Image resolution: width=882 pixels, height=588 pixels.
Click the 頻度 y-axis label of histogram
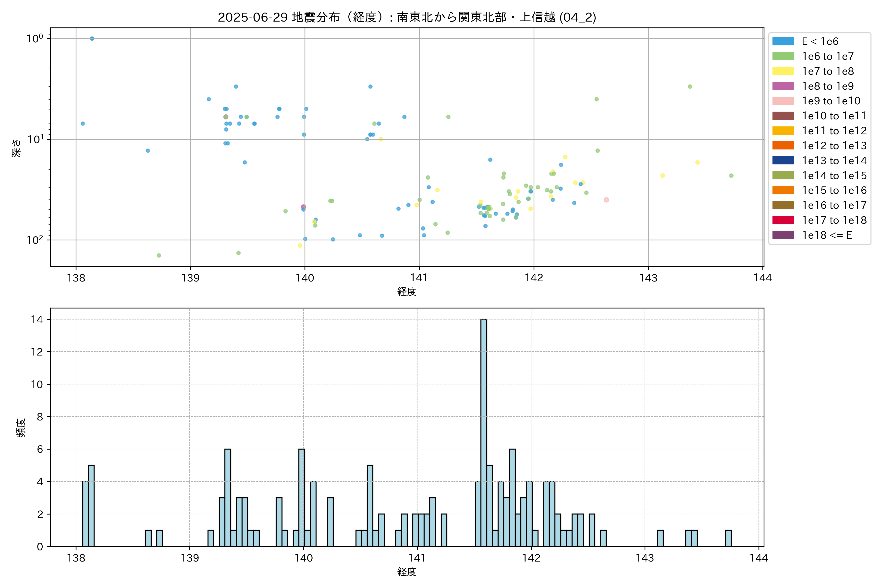pos(21,428)
